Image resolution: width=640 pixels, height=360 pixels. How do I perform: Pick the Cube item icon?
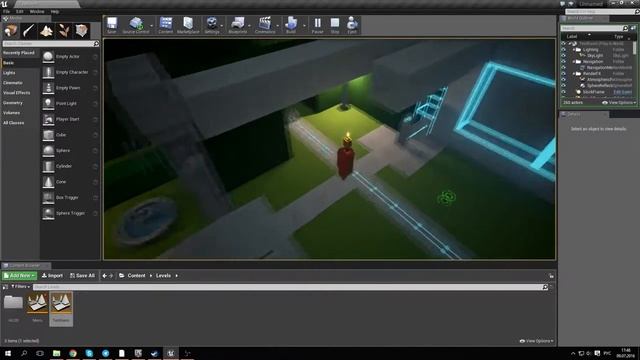click(48, 135)
